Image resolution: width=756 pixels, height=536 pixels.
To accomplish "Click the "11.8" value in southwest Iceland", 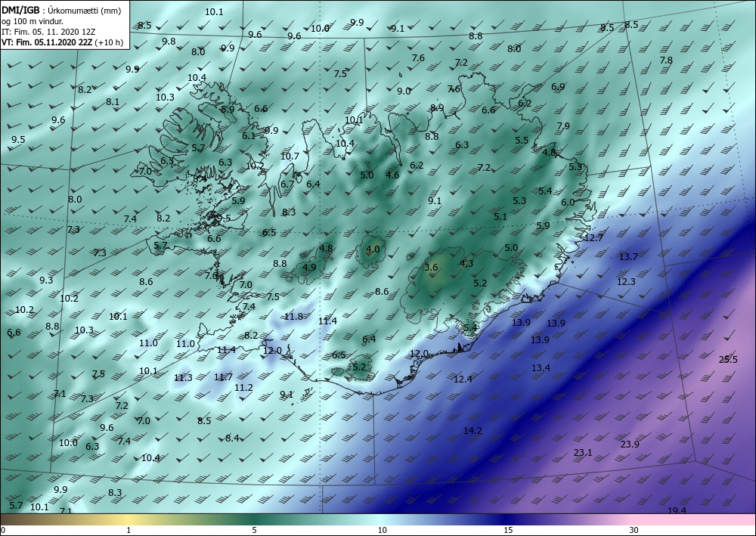I will click(x=293, y=316).
